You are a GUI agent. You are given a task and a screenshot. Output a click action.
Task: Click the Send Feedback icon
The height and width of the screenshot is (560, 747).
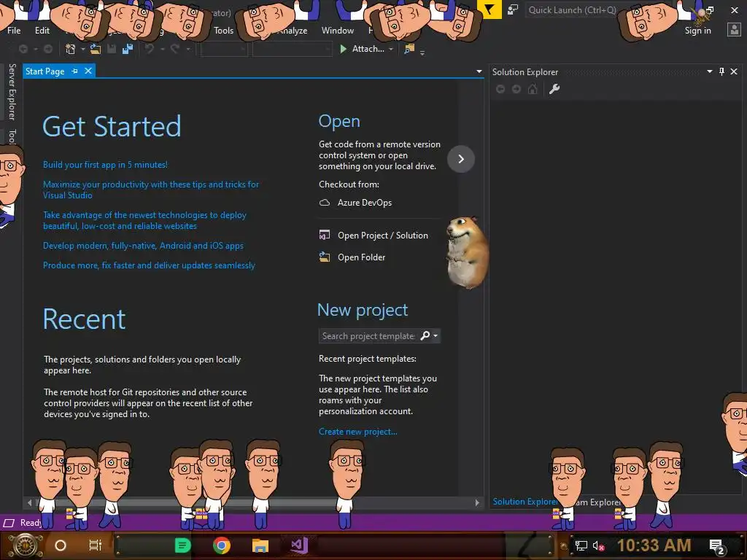pos(513,9)
